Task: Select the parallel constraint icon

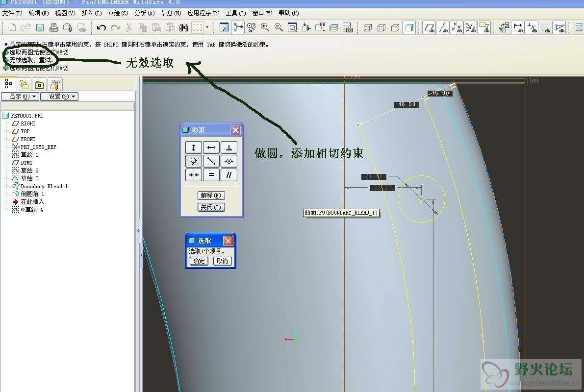Action: coord(229,174)
